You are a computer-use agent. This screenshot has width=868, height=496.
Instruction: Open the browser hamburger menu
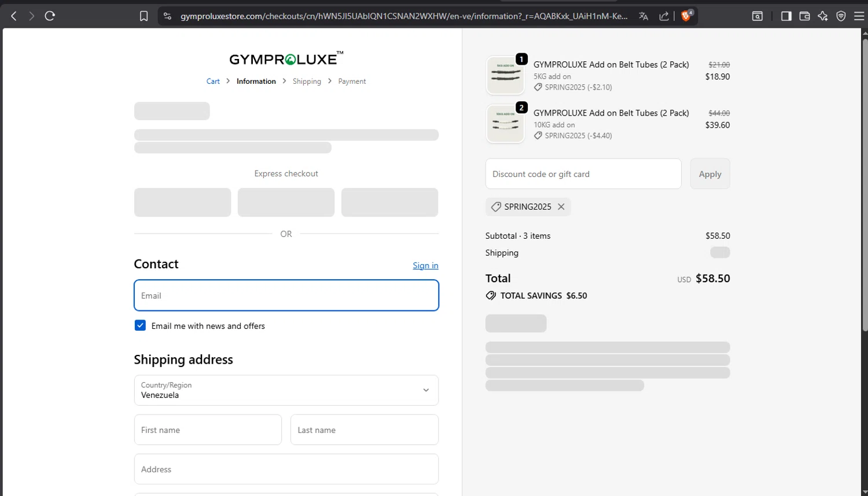click(859, 16)
